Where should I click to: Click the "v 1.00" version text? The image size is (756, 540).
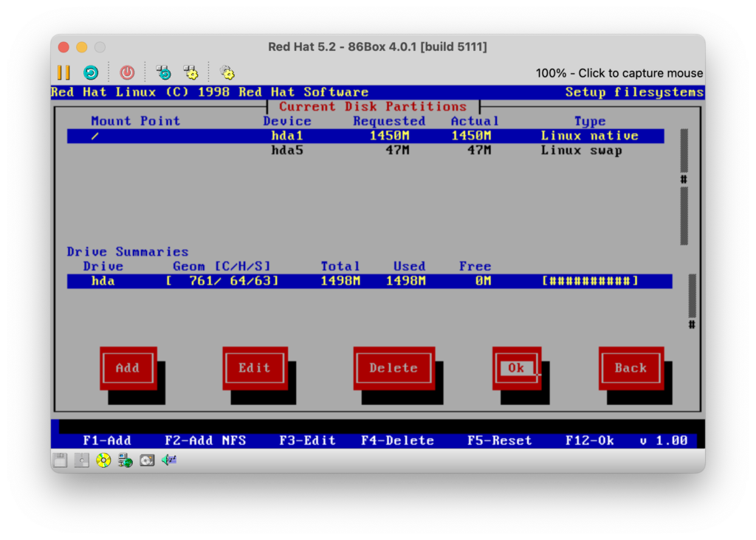pyautogui.click(x=664, y=440)
